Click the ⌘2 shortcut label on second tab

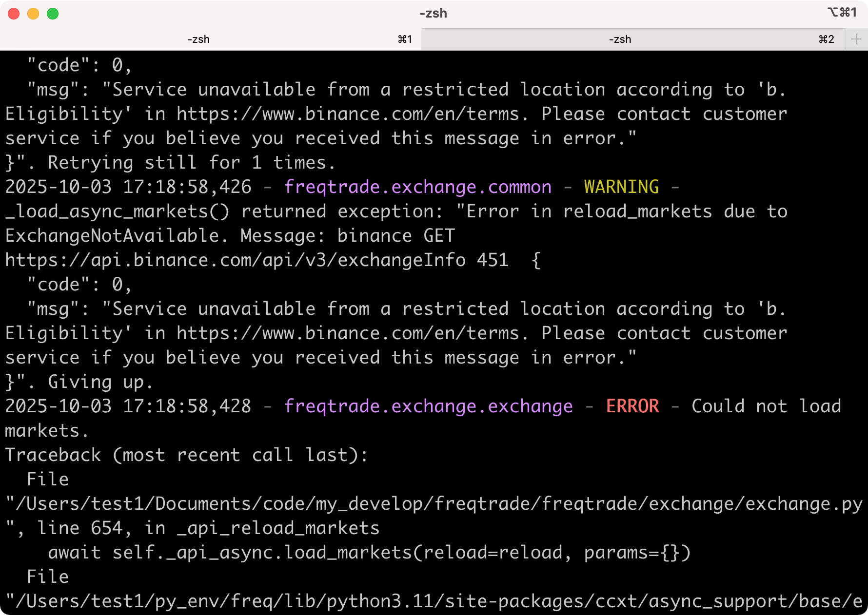coord(826,39)
